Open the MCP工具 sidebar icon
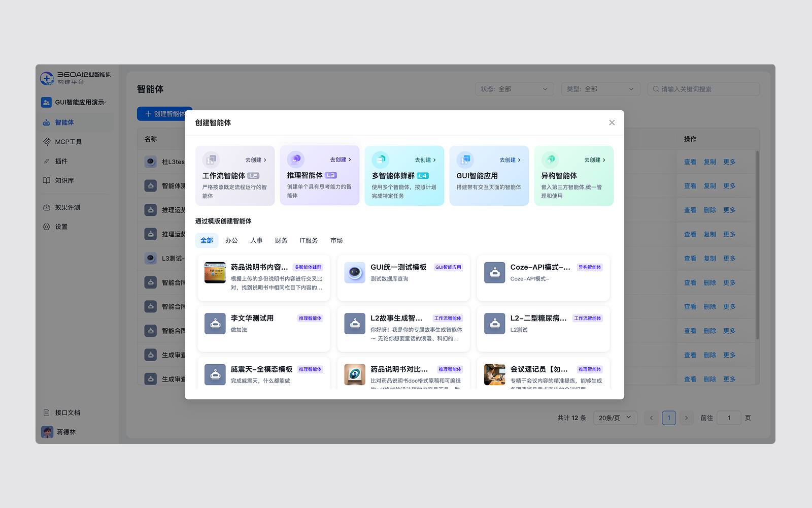The image size is (812, 508). (47, 142)
